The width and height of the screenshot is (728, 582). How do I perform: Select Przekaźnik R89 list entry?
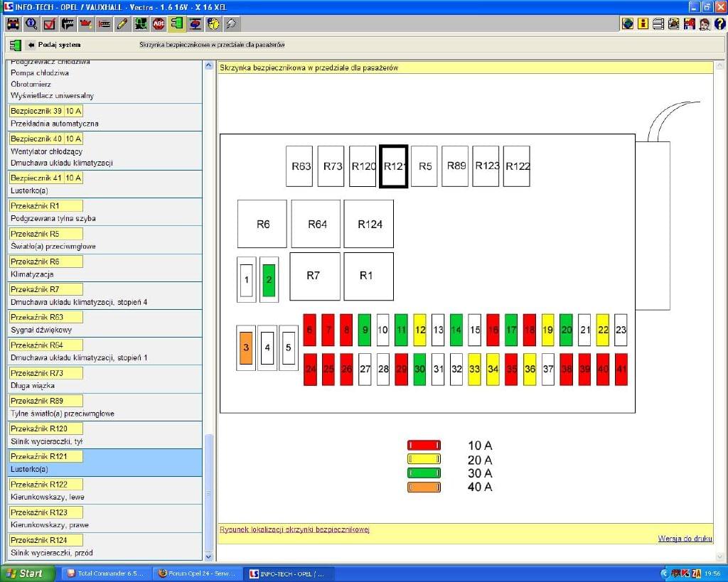tap(46, 401)
